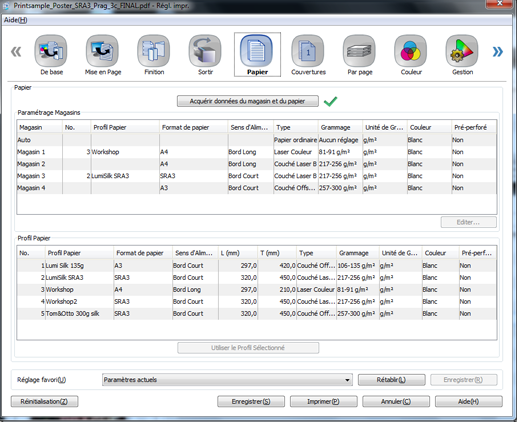This screenshot has height=422, width=517.
Task: Select the Tom&Otto 300g silk paper profile
Action: [257, 314]
